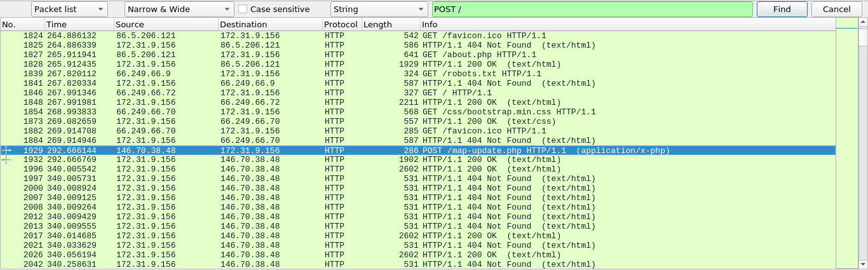
Task: Sort packets by the Length column
Action: click(x=390, y=25)
